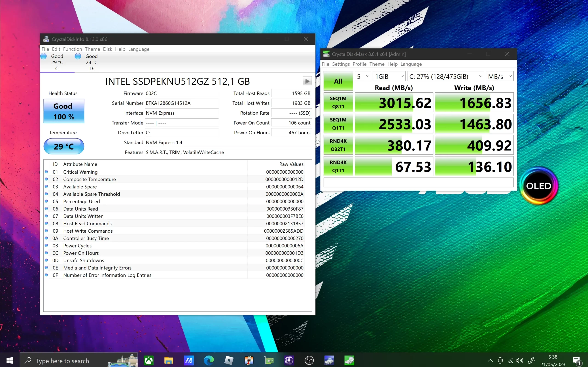Open the notification center icon
The width and height of the screenshot is (588, 367).
click(x=577, y=361)
